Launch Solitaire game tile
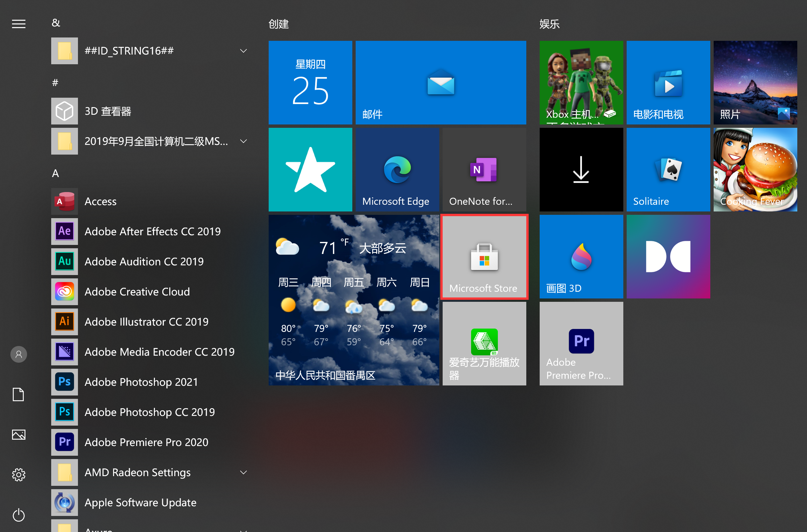807x532 pixels. (668, 170)
